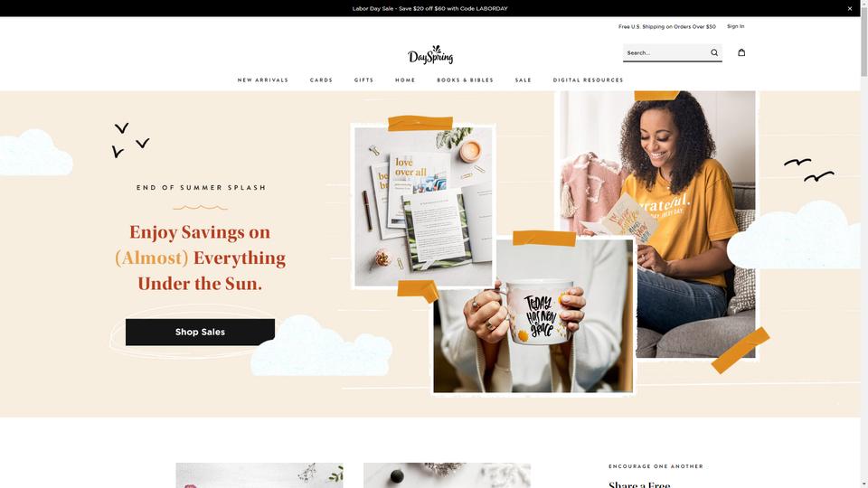Click the love over all cards photo

(x=423, y=206)
